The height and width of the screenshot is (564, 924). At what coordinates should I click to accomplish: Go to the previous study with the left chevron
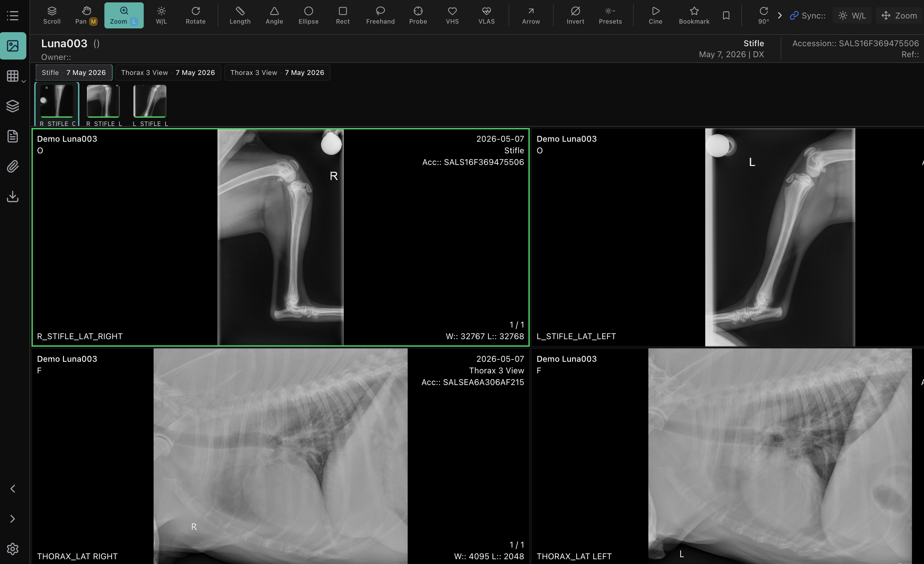pos(13,489)
